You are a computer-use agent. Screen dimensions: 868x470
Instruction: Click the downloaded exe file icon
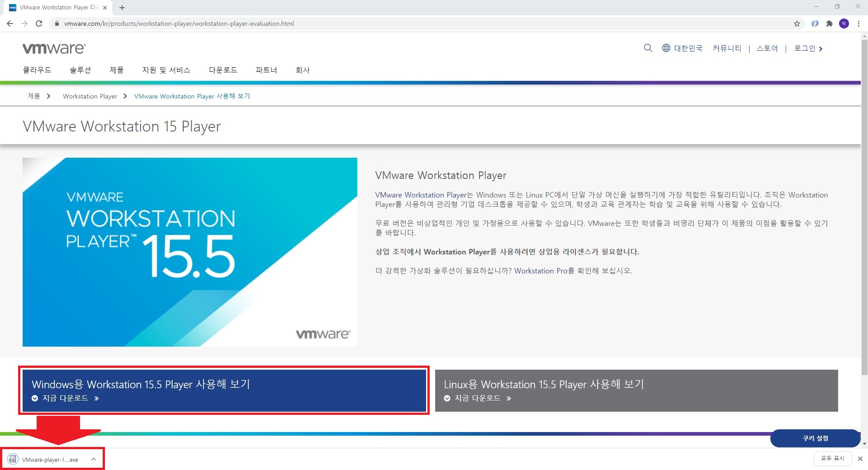click(13, 459)
